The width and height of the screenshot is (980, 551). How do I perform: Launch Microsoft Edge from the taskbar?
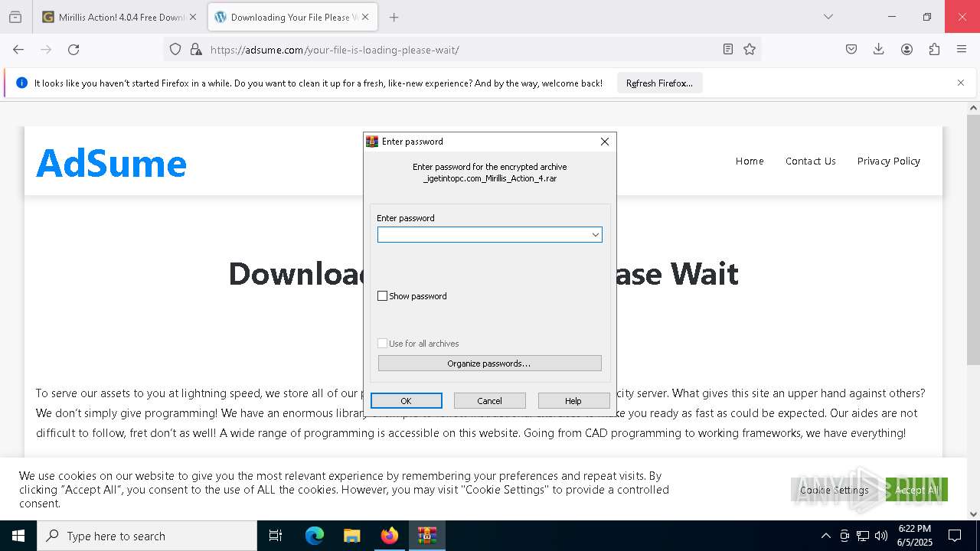click(315, 536)
